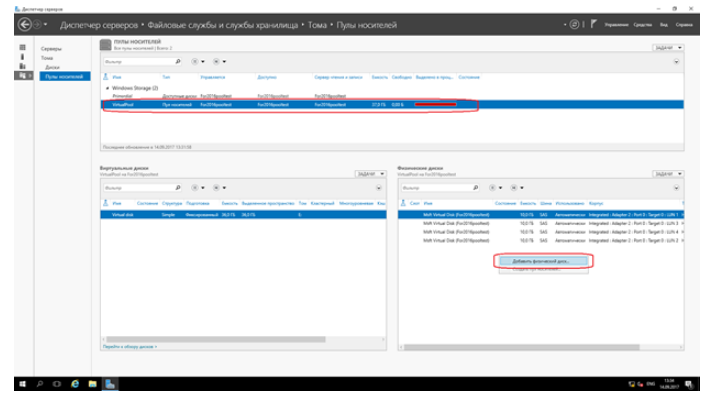Click search magnifier in storage pools filter
The height and width of the screenshot is (402, 720).
click(x=178, y=62)
